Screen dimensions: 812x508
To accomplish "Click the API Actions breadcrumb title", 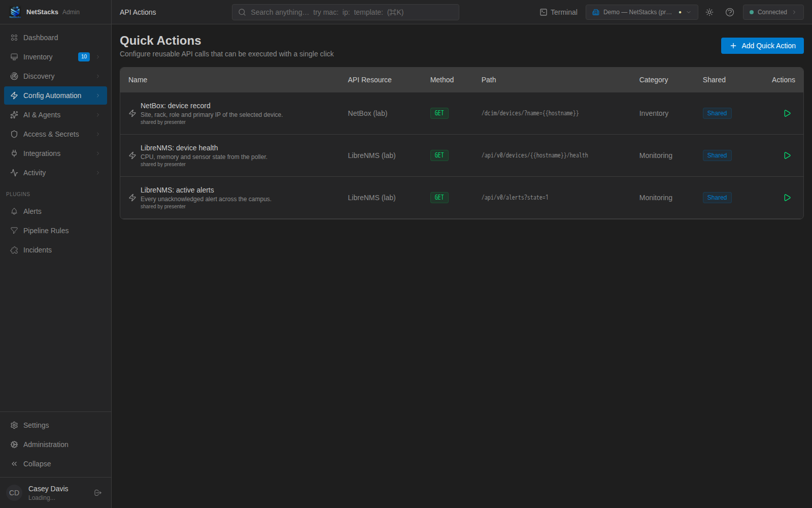I will pyautogui.click(x=138, y=12).
